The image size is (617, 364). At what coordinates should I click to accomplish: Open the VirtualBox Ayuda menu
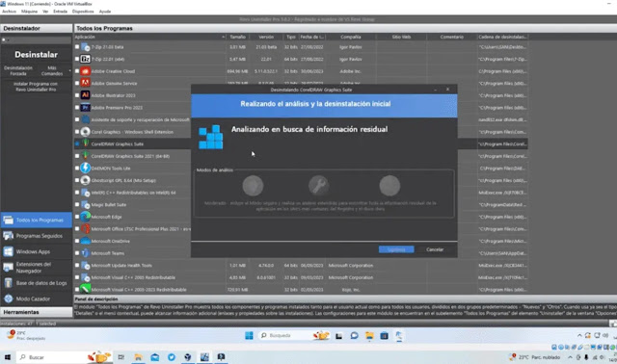click(105, 12)
